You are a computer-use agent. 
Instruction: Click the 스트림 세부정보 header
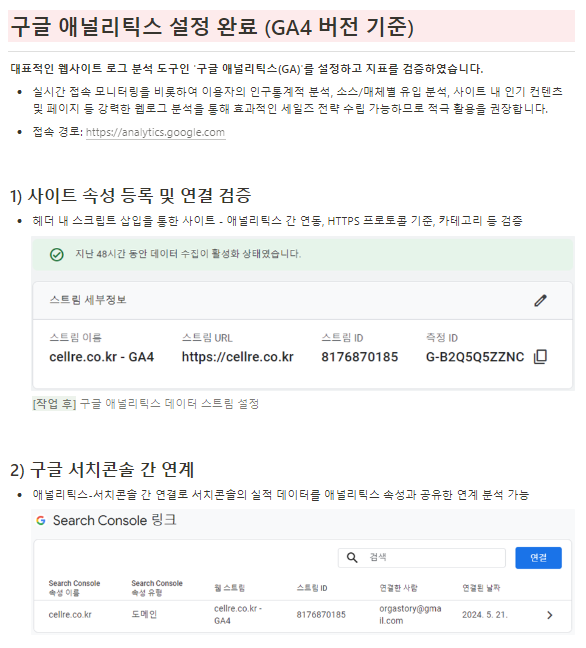point(88,300)
